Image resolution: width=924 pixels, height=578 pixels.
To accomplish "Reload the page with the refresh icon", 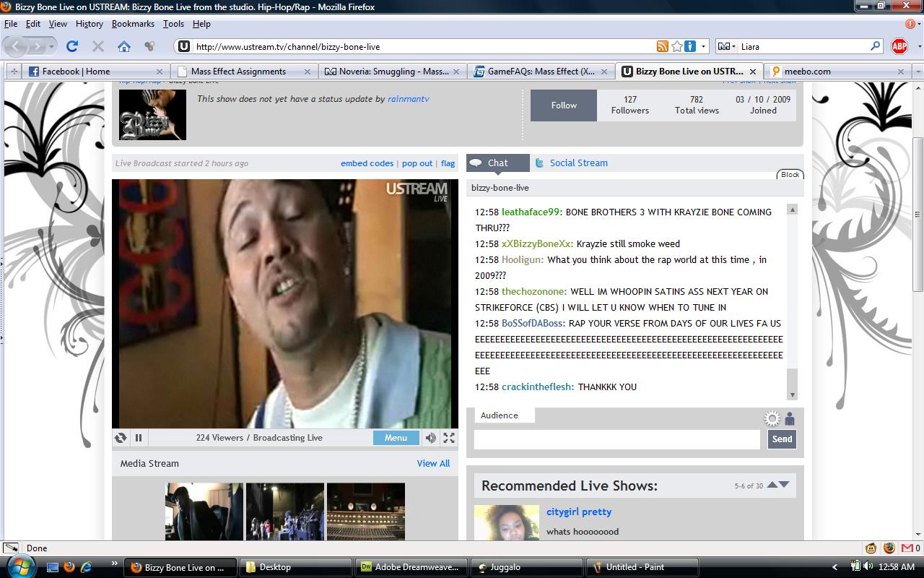I will point(72,46).
